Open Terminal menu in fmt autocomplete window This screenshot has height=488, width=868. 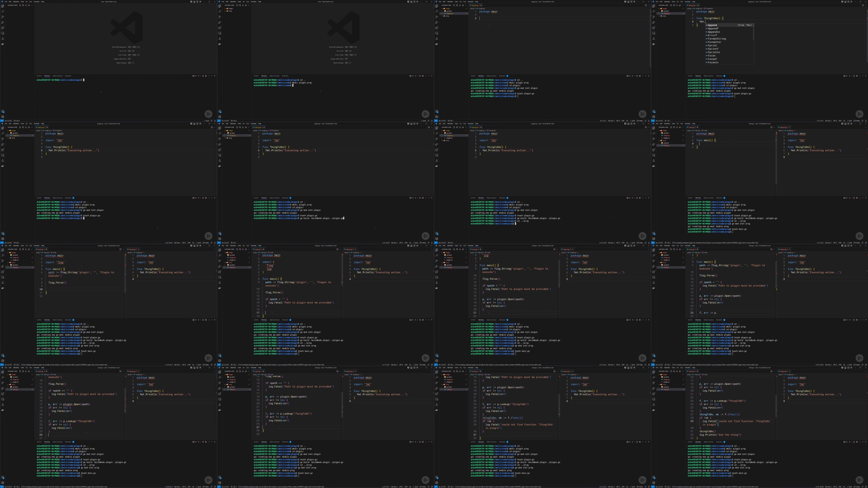[x=687, y=2]
